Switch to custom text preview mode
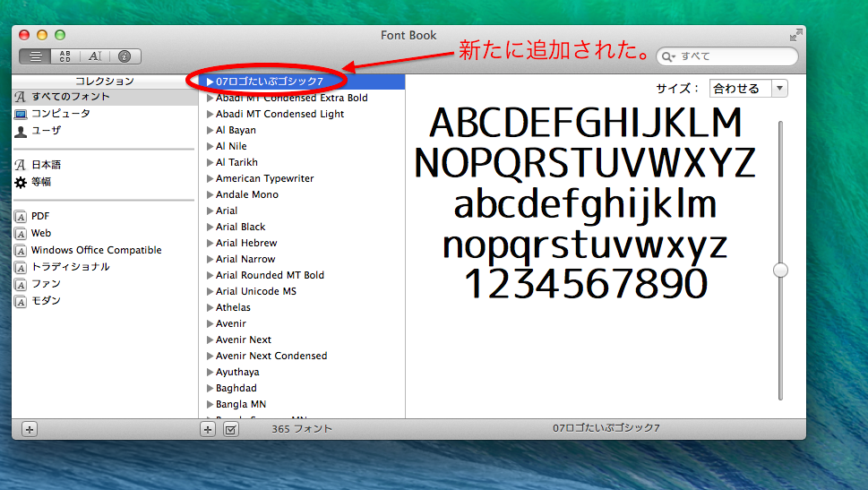Screen dimensions: 868x490 pyautogui.click(x=95, y=56)
